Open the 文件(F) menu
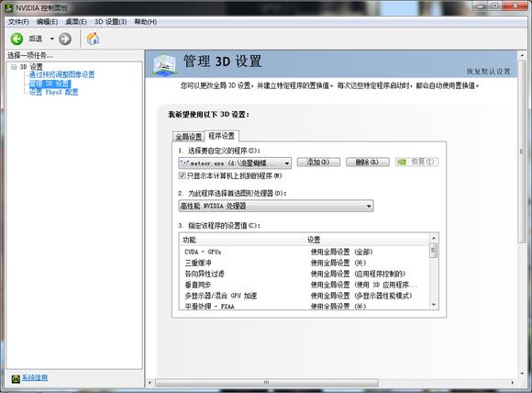 pos(18,22)
